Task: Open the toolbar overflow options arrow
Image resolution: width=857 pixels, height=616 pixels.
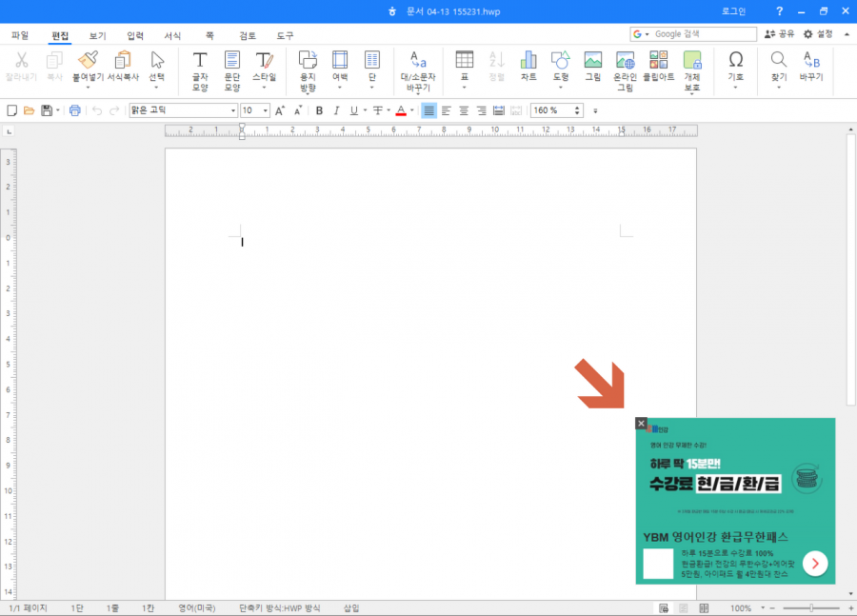Action: click(x=595, y=111)
